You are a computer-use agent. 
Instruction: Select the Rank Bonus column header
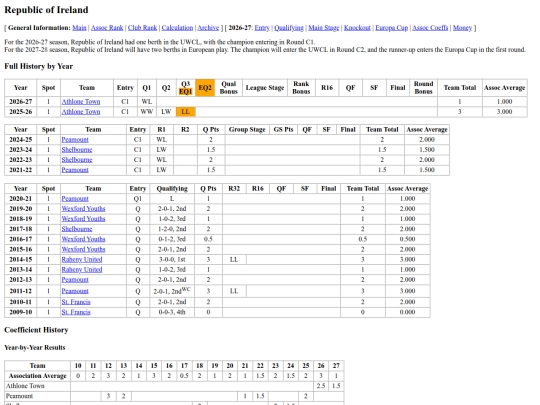[x=301, y=88]
